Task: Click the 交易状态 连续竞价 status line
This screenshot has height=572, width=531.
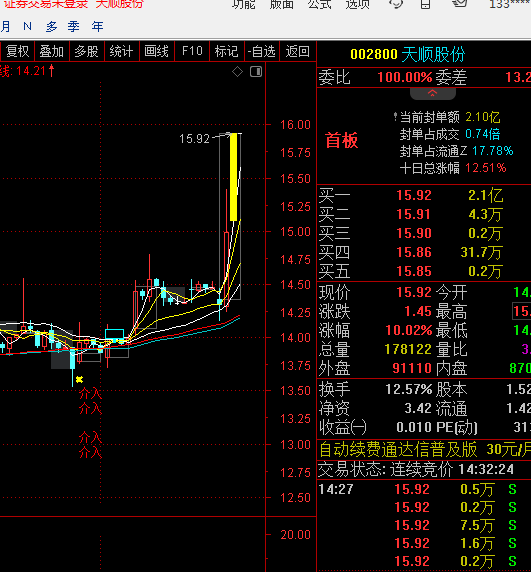Action: pos(416,469)
